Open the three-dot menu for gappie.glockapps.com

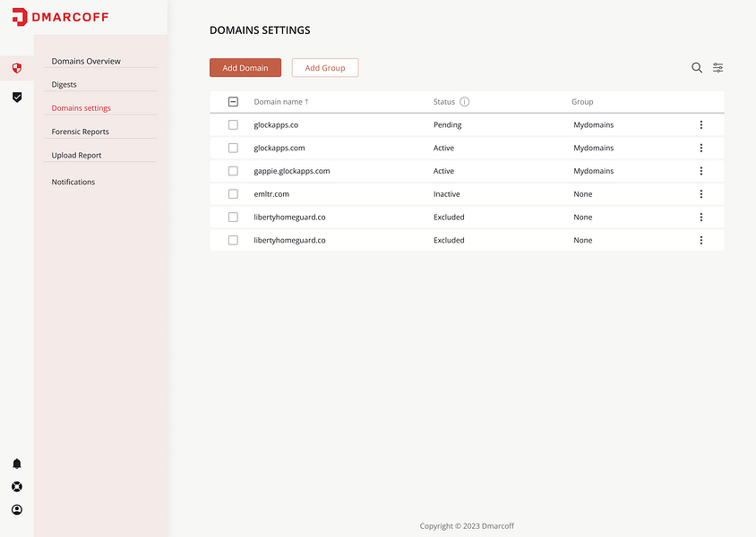pyautogui.click(x=701, y=171)
